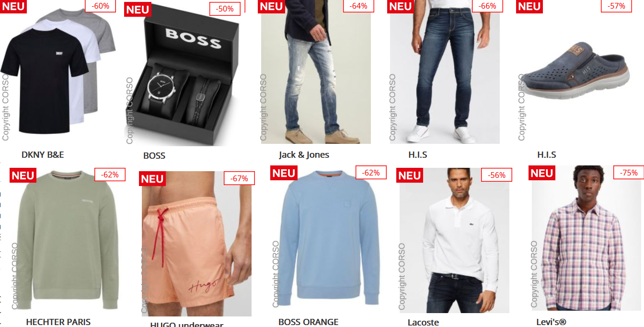Viewport: 644px width, 327px height.
Task: Click the Jack & Jones brand link
Action: pyautogui.click(x=304, y=155)
